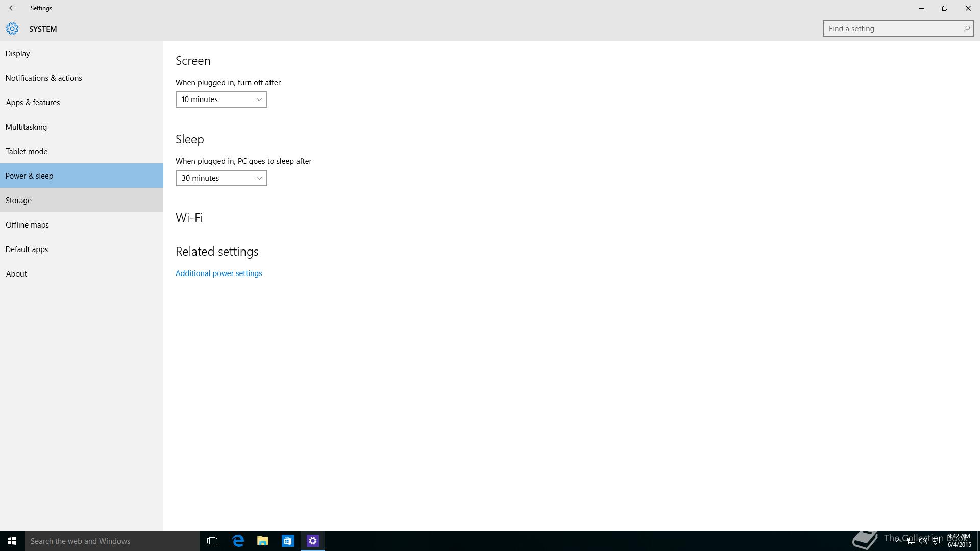Click the back arrow in title bar
This screenshot has height=551, width=980.
pos(12,8)
